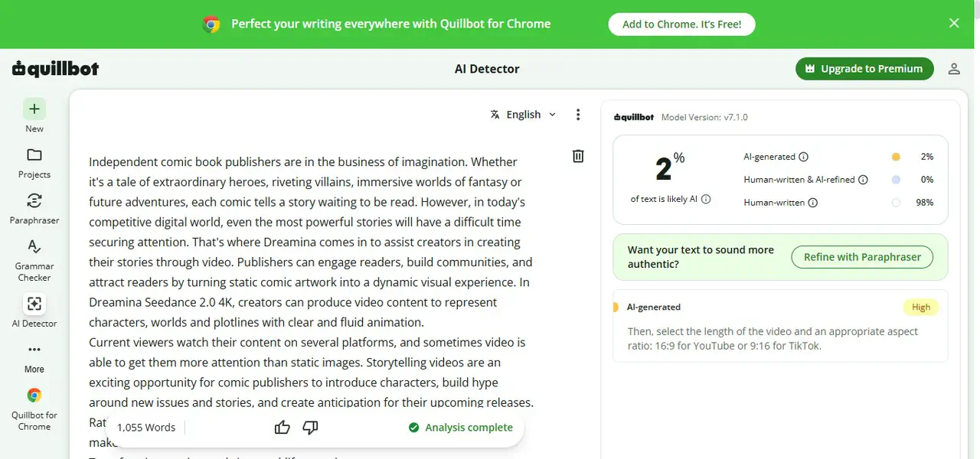Viewport: 980px width, 459px height.
Task: Select flagged sentence 'Then, select the length of the video'
Action: tap(773, 339)
